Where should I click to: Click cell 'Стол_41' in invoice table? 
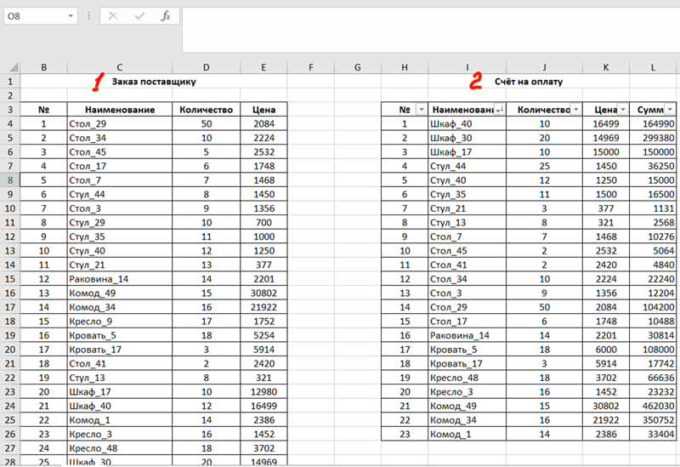click(x=467, y=265)
